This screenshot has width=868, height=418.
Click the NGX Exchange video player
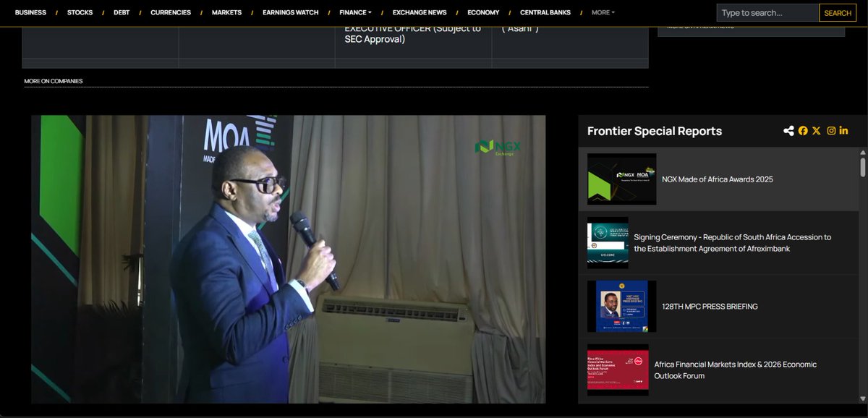(289, 259)
